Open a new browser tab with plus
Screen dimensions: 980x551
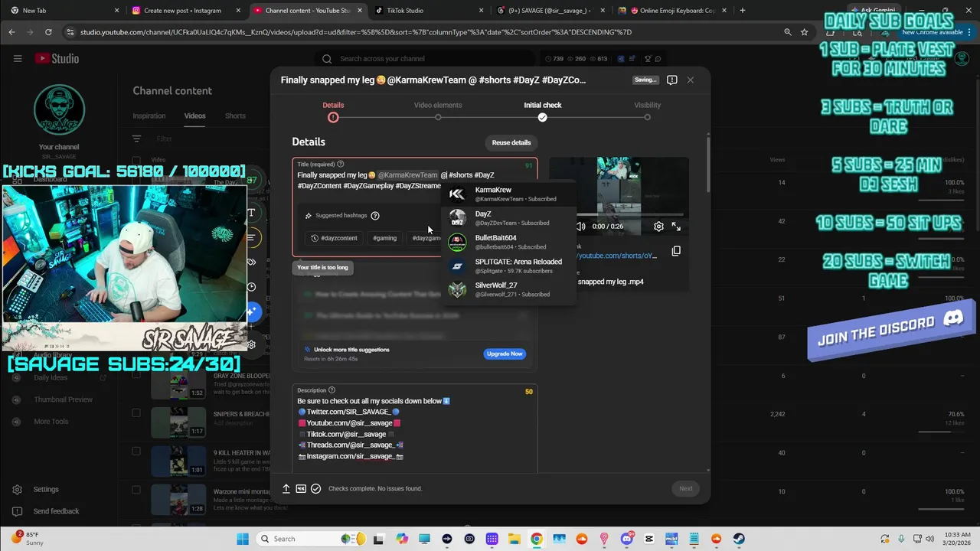[742, 11]
